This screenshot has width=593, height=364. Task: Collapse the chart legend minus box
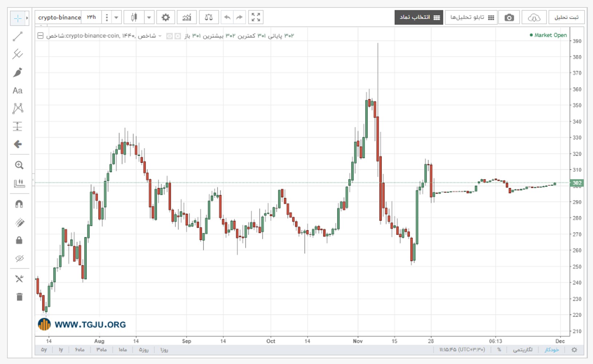[40, 36]
